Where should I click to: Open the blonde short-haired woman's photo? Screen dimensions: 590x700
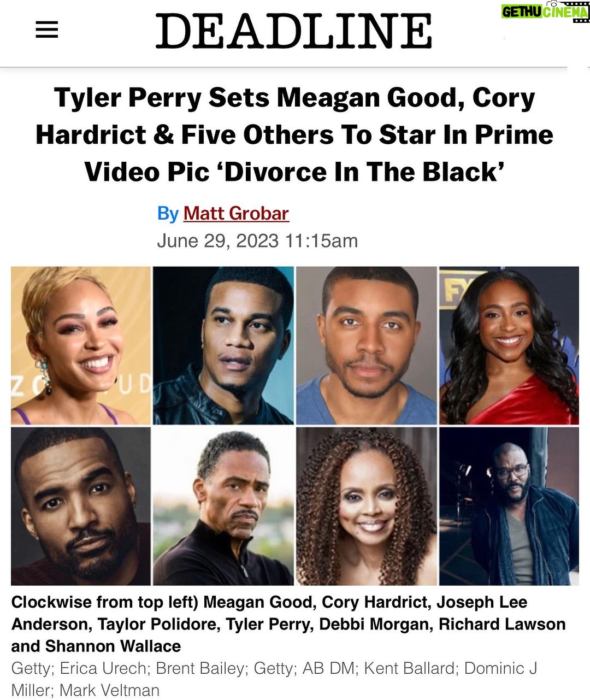[81, 345]
